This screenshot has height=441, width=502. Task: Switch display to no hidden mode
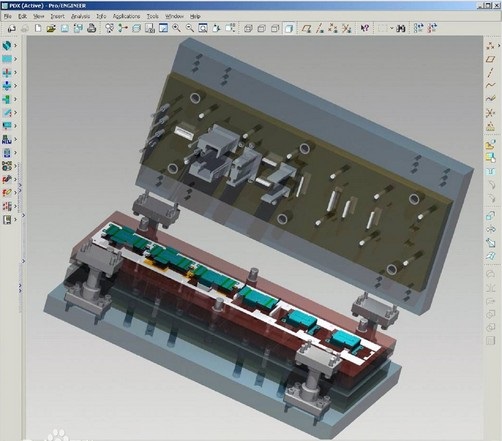click(x=275, y=28)
